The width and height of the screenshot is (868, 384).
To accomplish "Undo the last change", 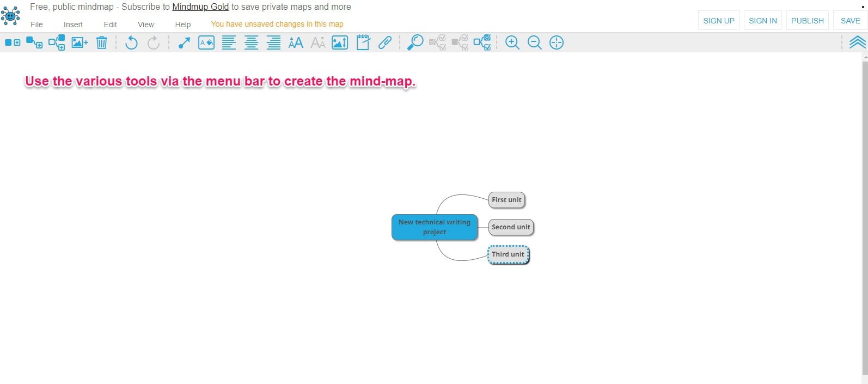I will point(131,42).
